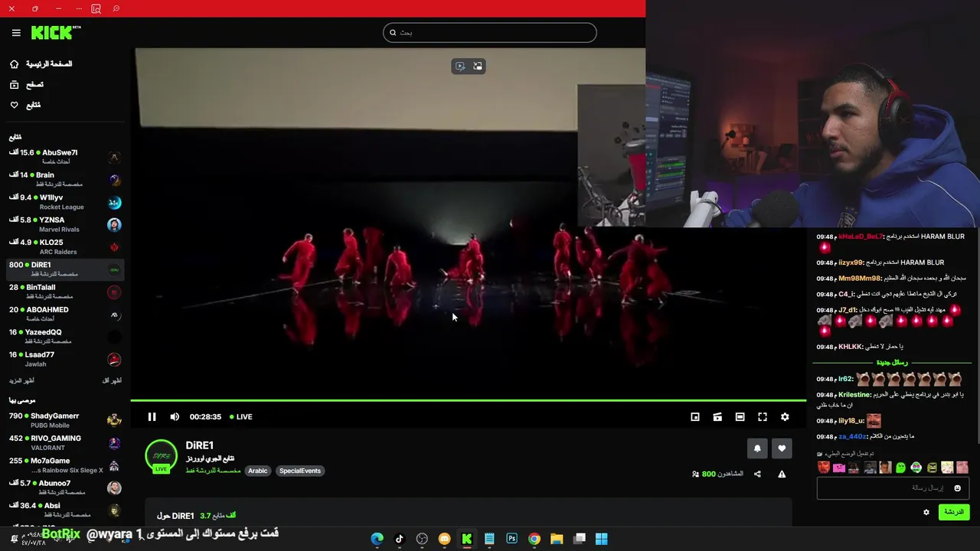Open the Following heart sidebar item
The image size is (980, 551).
pos(25,105)
